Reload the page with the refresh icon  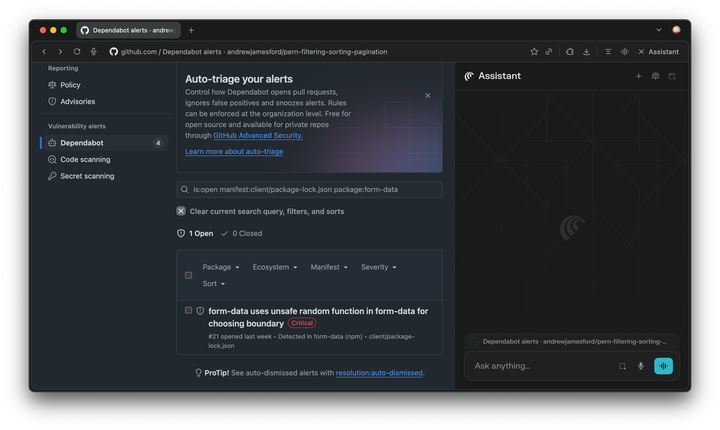pos(77,52)
